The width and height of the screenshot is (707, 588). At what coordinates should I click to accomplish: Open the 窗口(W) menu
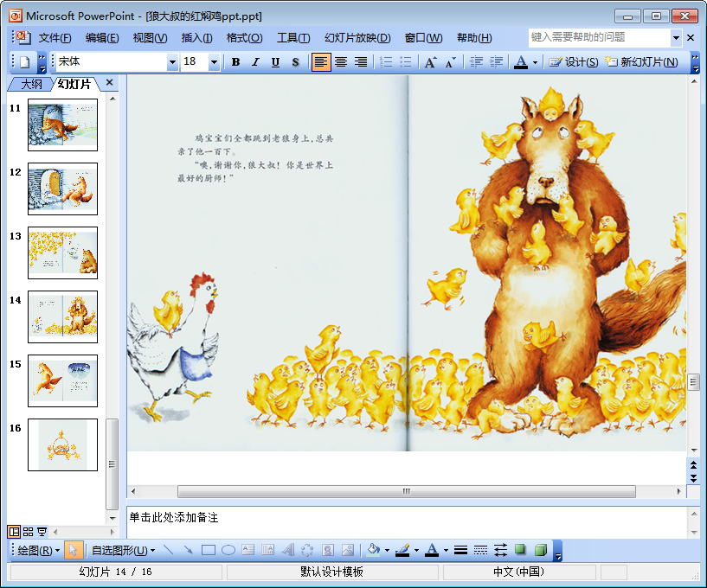pos(423,38)
